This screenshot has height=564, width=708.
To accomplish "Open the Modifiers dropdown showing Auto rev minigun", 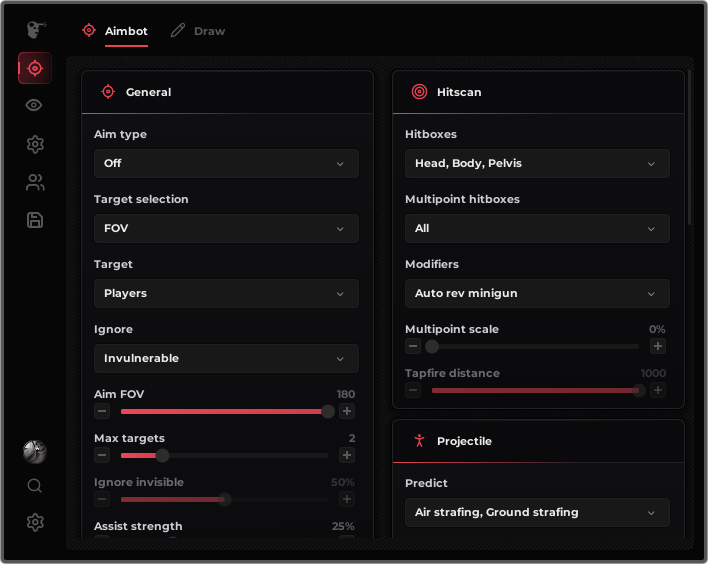I will [x=537, y=294].
